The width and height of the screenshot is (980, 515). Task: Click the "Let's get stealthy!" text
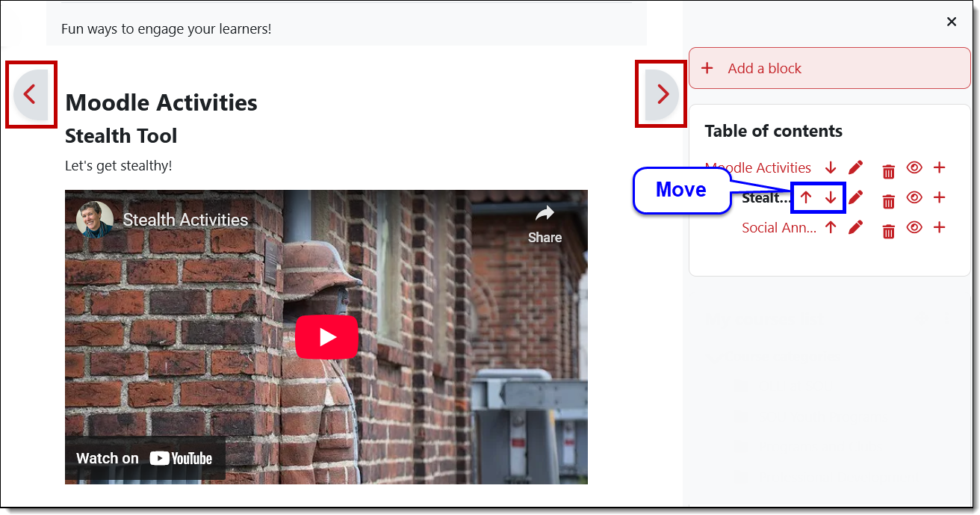coord(118,166)
